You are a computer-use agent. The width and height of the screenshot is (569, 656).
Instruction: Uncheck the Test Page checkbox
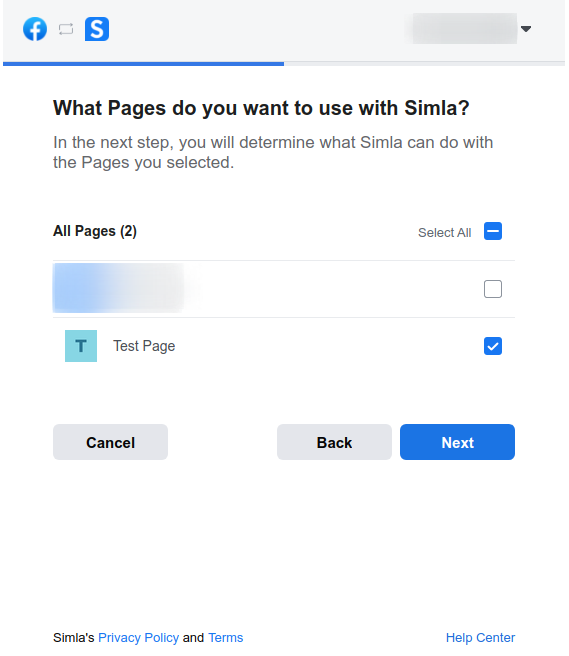tap(493, 346)
